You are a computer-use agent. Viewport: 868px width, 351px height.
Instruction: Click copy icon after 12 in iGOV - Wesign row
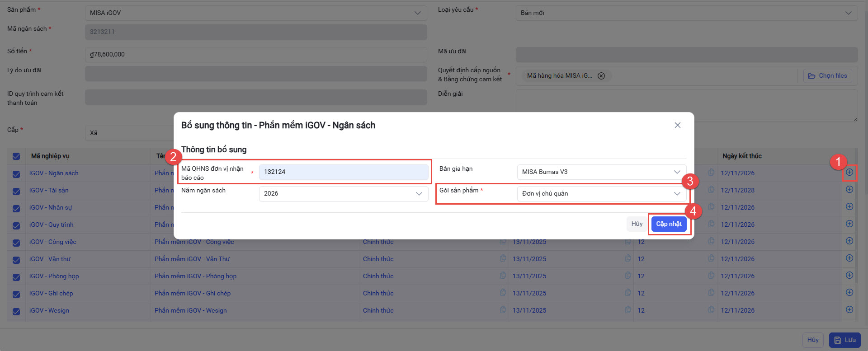(x=711, y=309)
